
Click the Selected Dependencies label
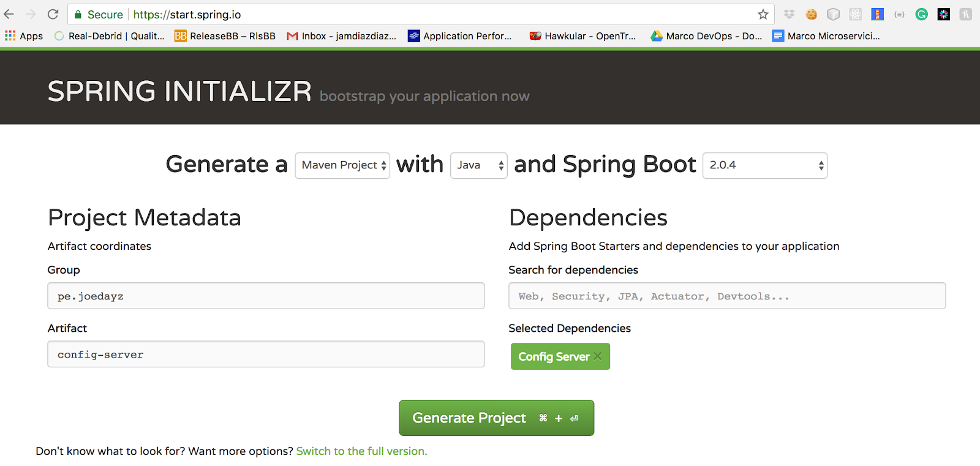570,328
